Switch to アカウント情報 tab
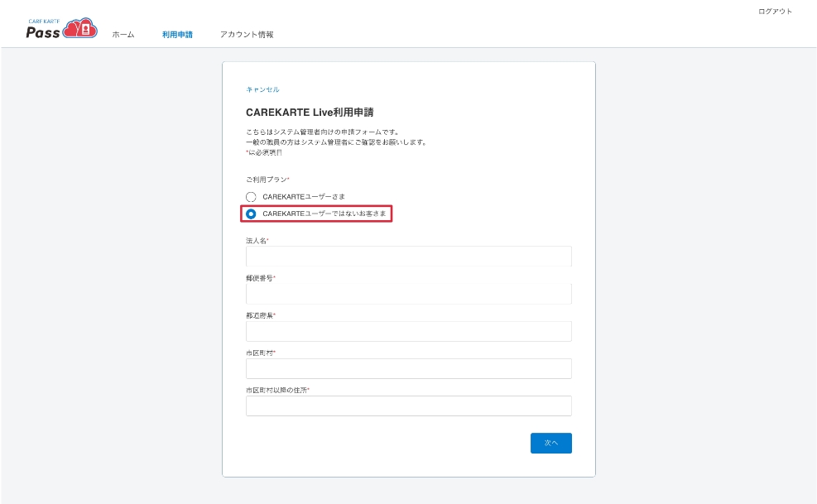This screenshot has height=504, width=817. click(247, 35)
